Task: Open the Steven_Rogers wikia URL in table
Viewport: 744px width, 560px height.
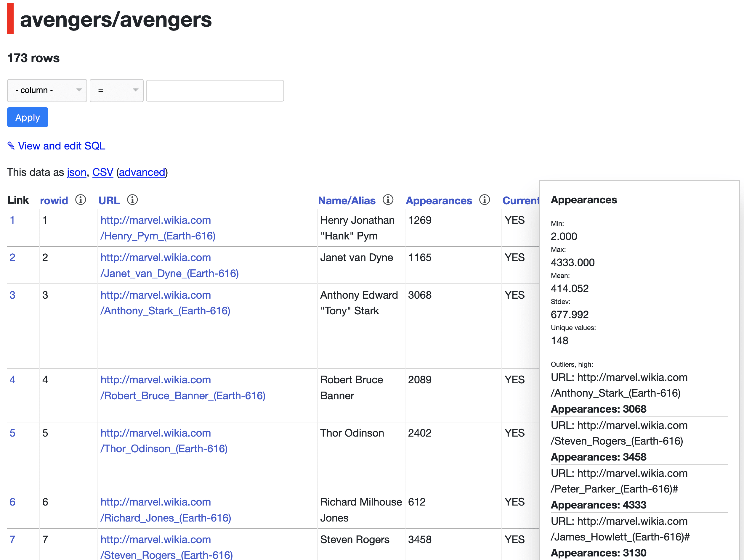Action: pos(166,547)
